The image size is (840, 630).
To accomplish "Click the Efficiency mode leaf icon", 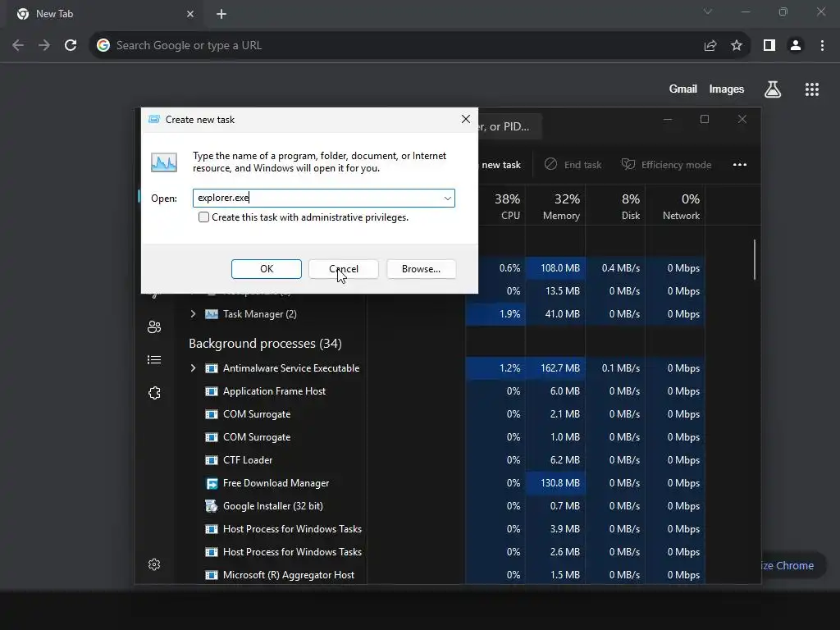I will click(628, 164).
